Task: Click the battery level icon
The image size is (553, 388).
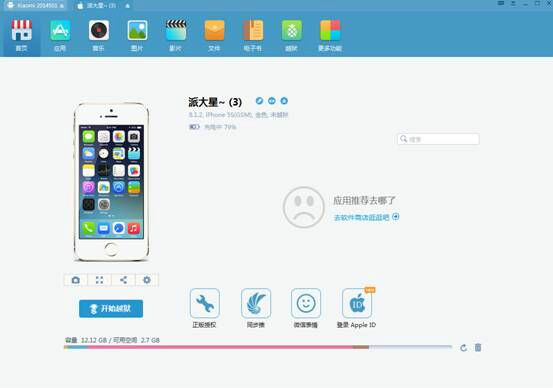Action: 194,127
